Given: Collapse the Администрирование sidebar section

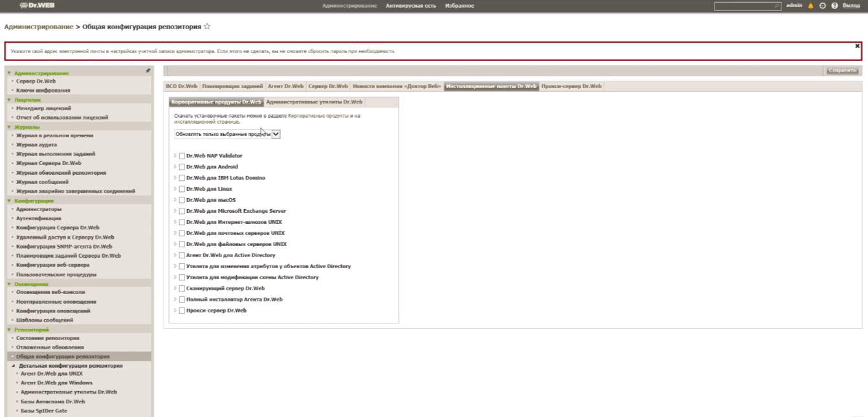Looking at the screenshot, I should click(9, 73).
